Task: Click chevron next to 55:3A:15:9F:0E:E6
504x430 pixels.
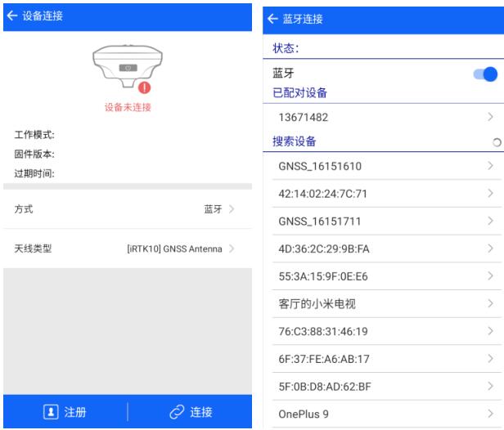Action: pyautogui.click(x=490, y=276)
